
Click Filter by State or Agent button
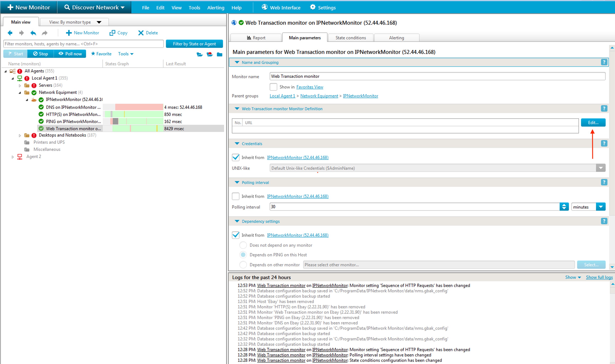tap(194, 44)
